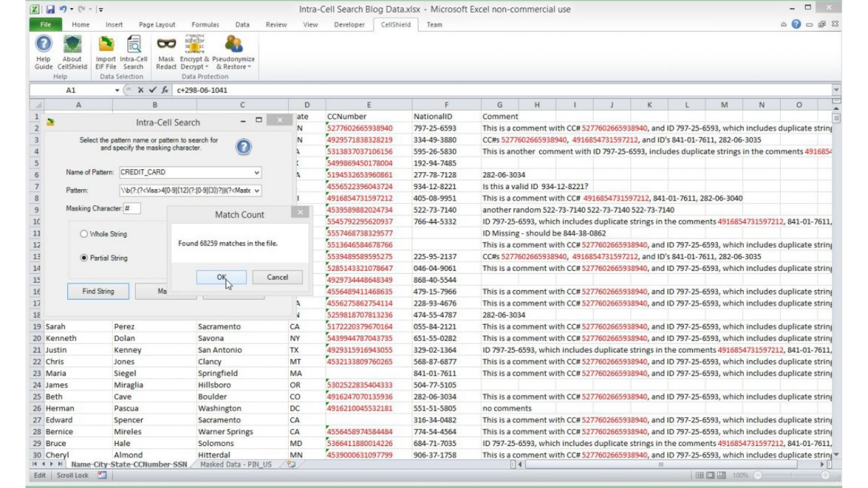Maximize the Intra-Cell Search dialog

pyautogui.click(x=258, y=120)
